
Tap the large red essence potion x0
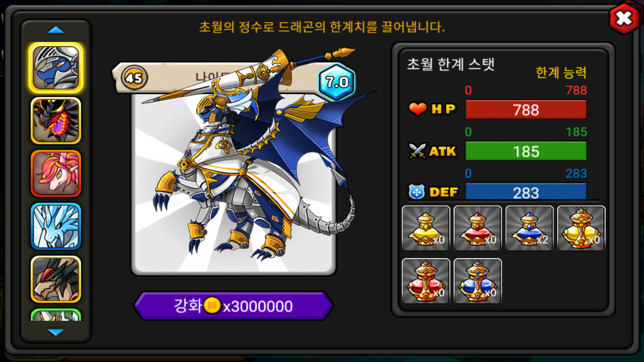coord(426,281)
